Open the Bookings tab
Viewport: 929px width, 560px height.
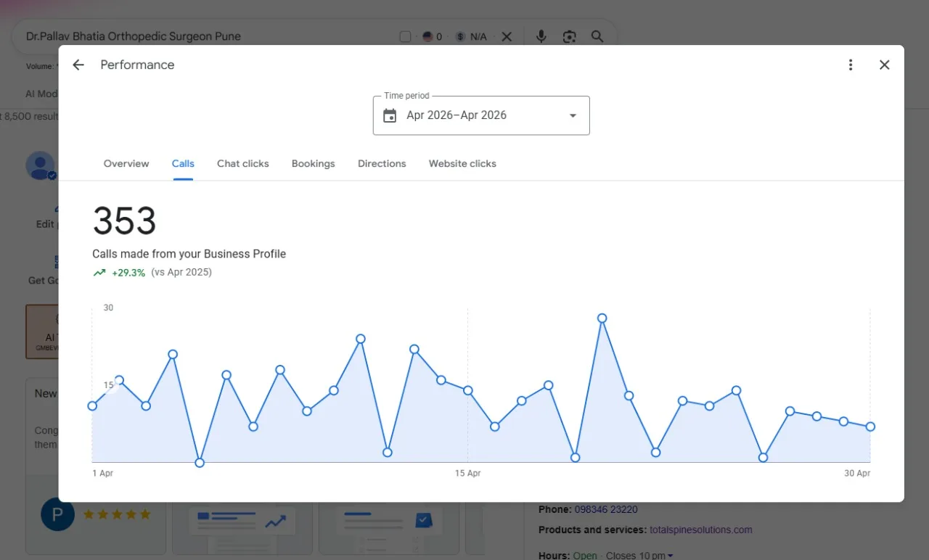tap(314, 163)
